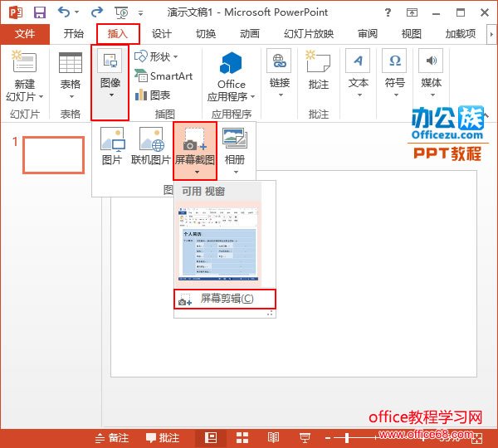The width and height of the screenshot is (498, 448).
Task: Toggle 批注 comments pane in status bar
Action: pyautogui.click(x=163, y=438)
